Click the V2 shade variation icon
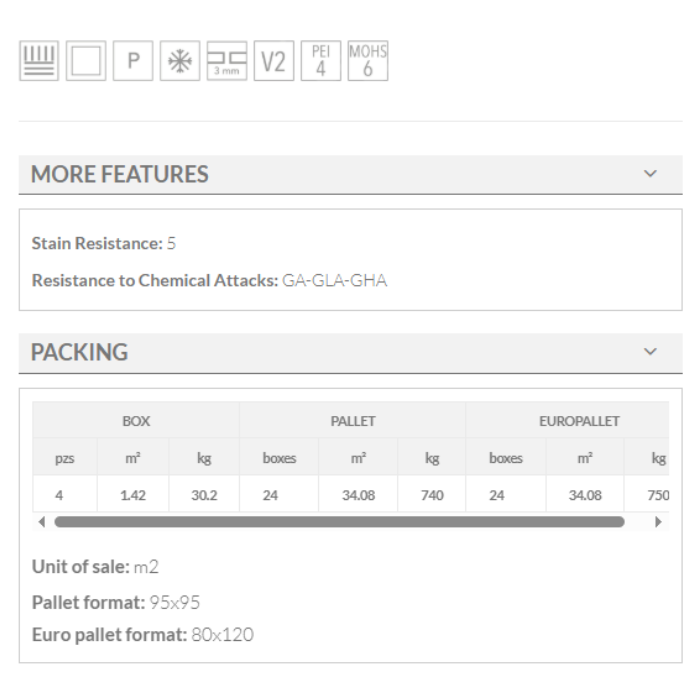The image size is (700, 700). pyautogui.click(x=273, y=61)
